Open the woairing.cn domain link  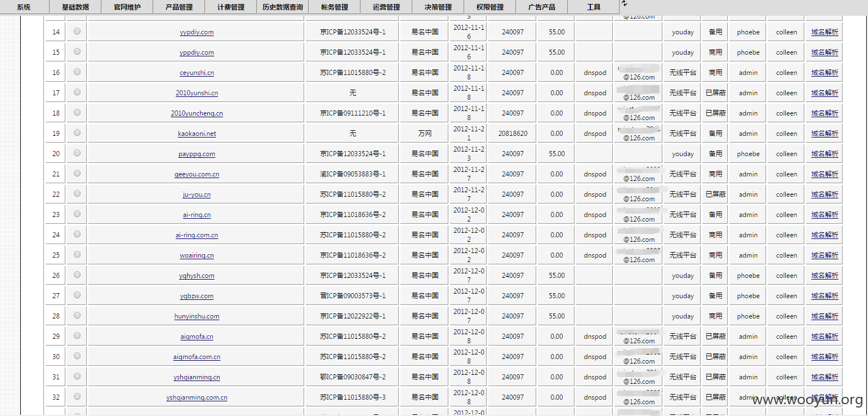(197, 255)
